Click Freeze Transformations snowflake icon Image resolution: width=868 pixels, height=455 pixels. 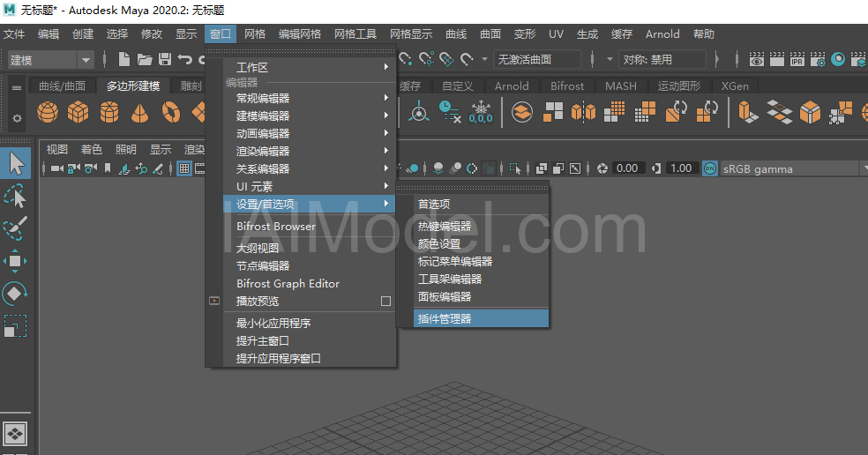pos(481,112)
